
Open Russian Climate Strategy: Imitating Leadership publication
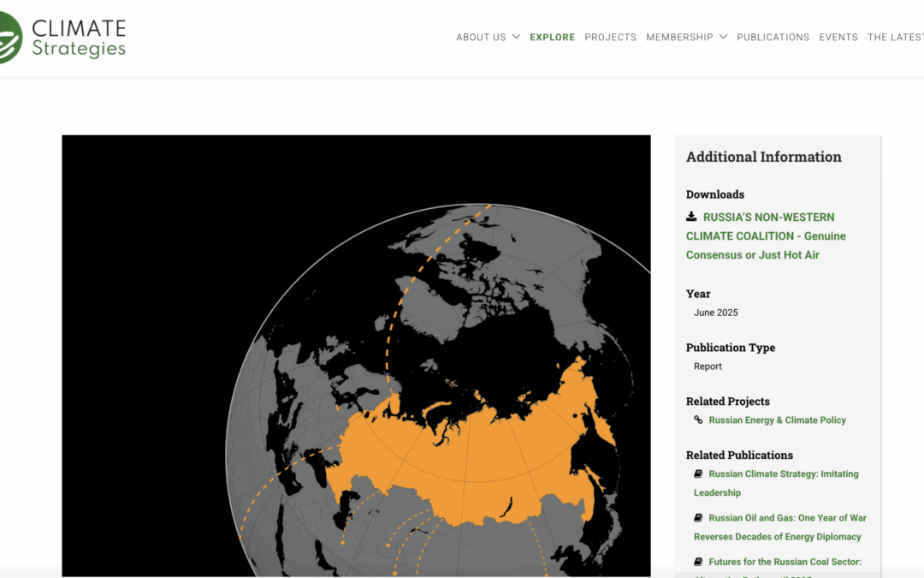tap(783, 474)
